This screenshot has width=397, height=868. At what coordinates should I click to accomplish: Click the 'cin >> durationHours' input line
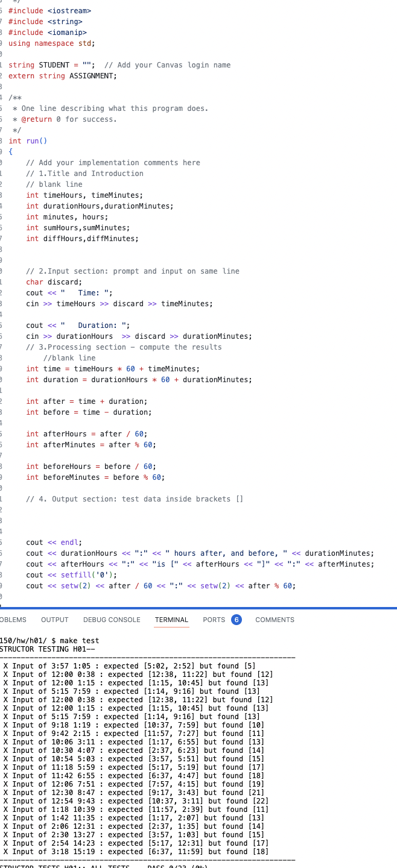(x=139, y=336)
